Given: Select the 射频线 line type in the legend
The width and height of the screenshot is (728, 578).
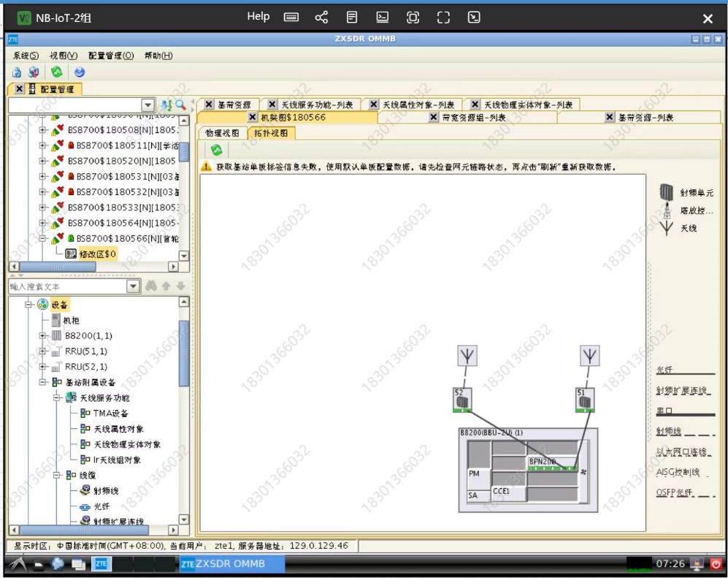Looking at the screenshot, I should point(686,432).
